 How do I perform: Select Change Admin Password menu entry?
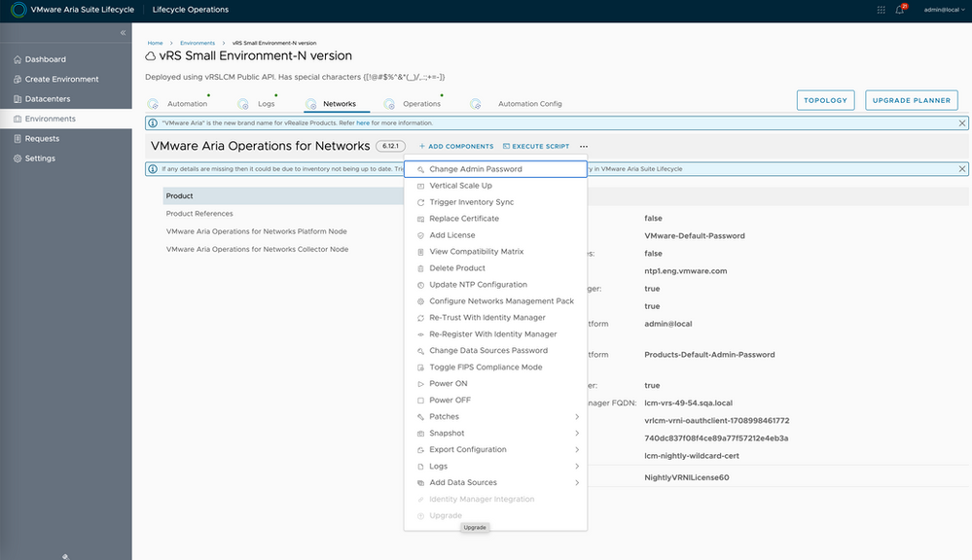[495, 169]
